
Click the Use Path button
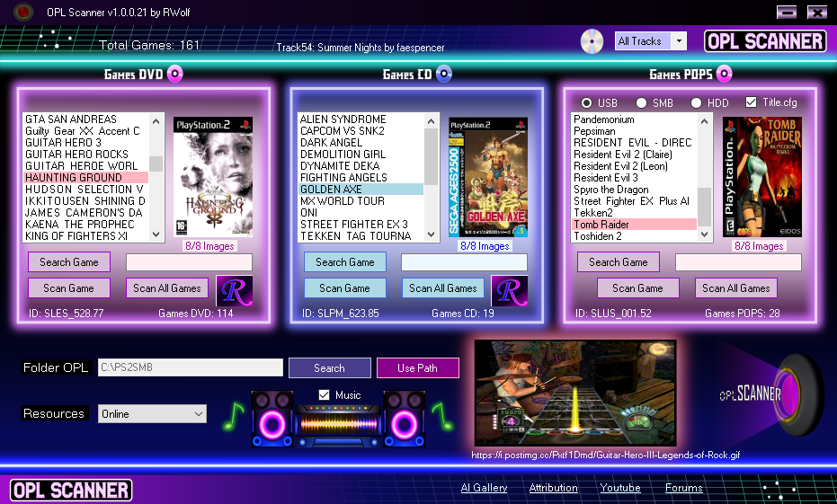[417, 368]
